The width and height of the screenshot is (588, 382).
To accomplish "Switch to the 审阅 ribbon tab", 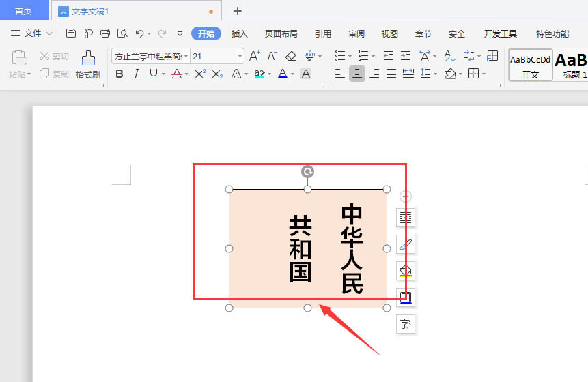I will 356,33.
